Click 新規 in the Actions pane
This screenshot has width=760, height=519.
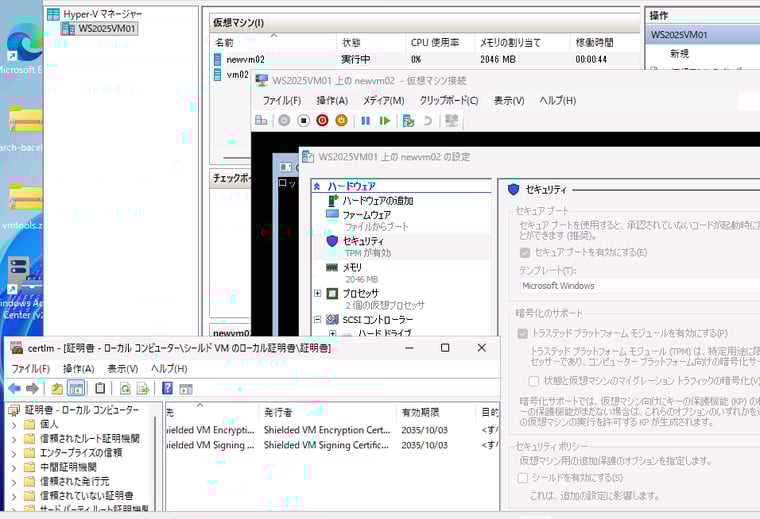coord(679,53)
